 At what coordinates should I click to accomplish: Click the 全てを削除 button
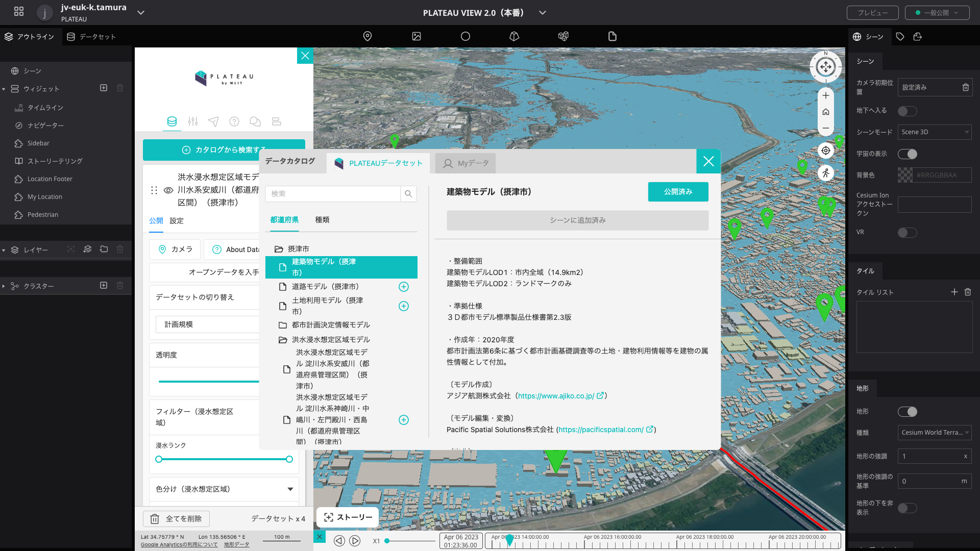point(177,519)
